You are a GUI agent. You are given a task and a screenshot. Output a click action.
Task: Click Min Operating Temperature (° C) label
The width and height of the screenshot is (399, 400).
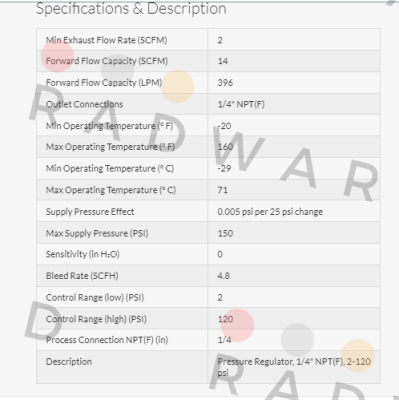coord(110,169)
